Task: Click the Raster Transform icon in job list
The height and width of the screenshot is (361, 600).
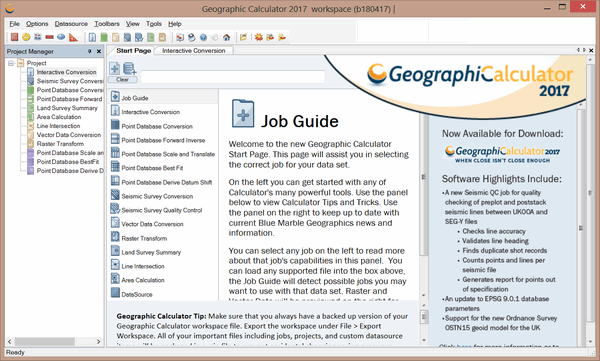Action: [115, 237]
